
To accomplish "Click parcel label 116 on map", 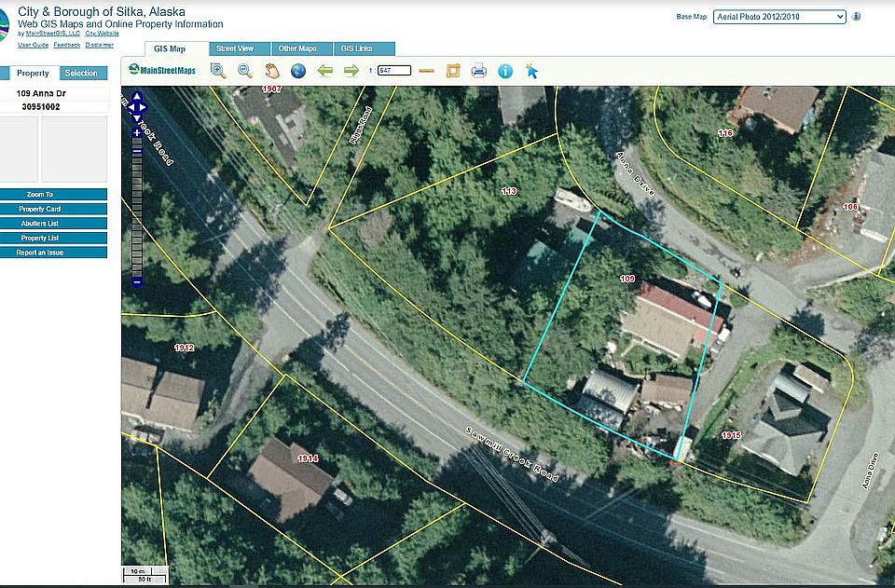I will click(x=725, y=133).
